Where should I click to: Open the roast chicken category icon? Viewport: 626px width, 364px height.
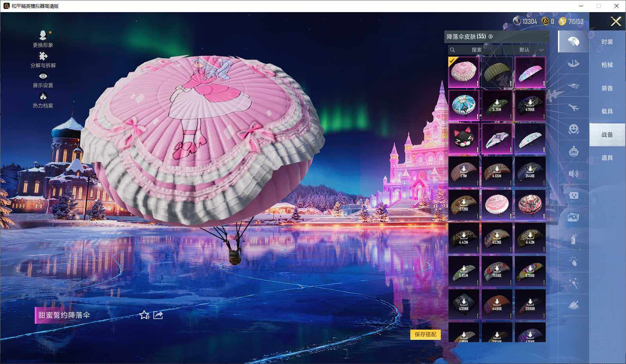(x=573, y=305)
